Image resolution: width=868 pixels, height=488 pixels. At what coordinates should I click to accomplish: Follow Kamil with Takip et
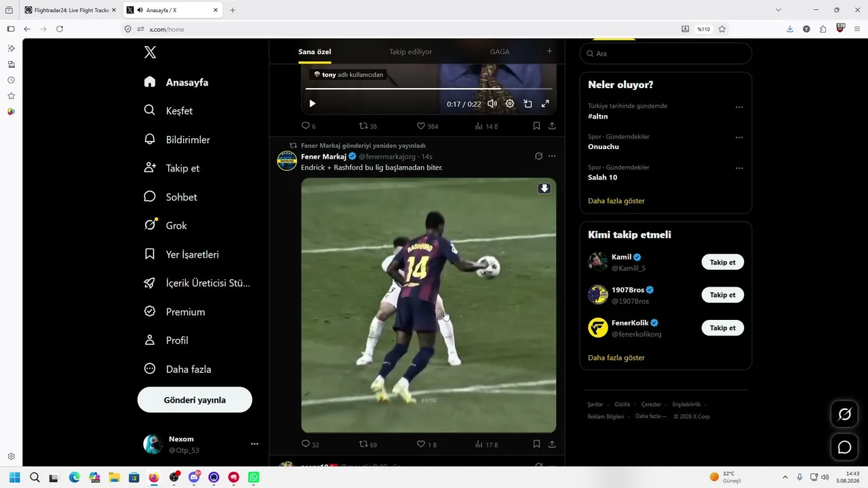(722, 262)
